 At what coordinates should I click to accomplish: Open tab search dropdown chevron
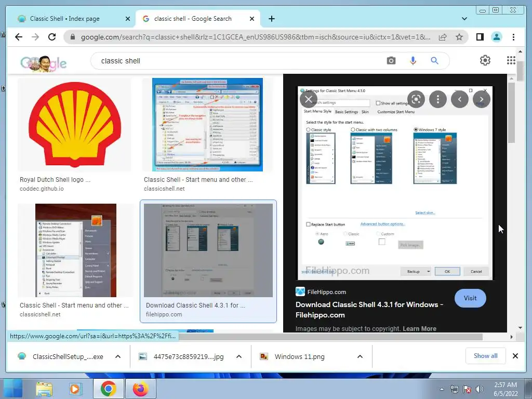(464, 19)
